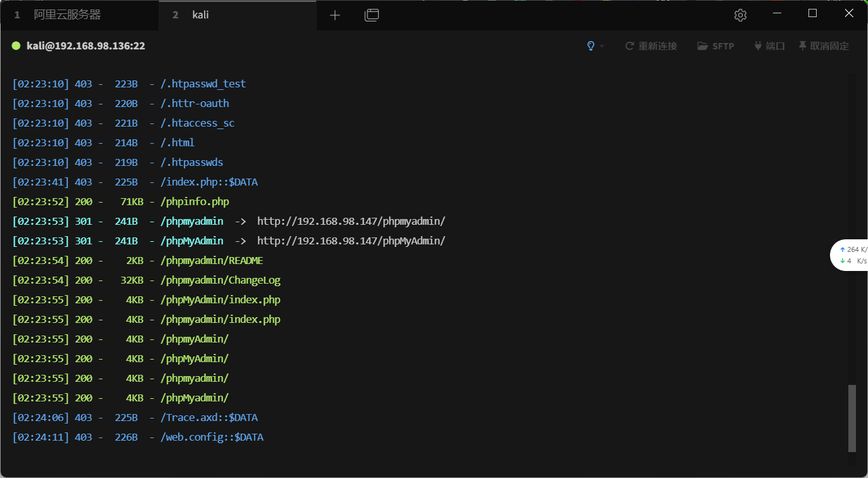Image resolution: width=868 pixels, height=478 pixels.
Task: Click the network speed floating widget
Action: click(850, 255)
